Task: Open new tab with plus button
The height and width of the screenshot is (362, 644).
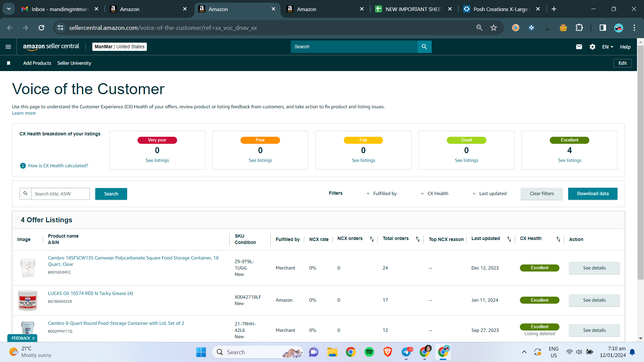Action: [554, 9]
